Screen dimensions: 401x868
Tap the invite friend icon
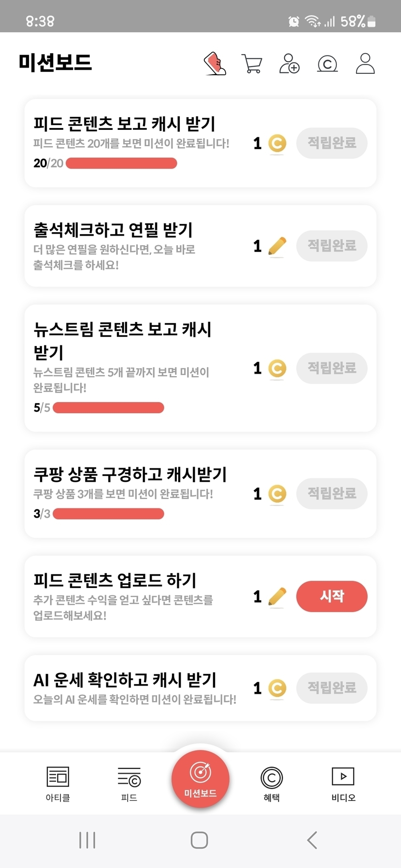click(x=289, y=63)
